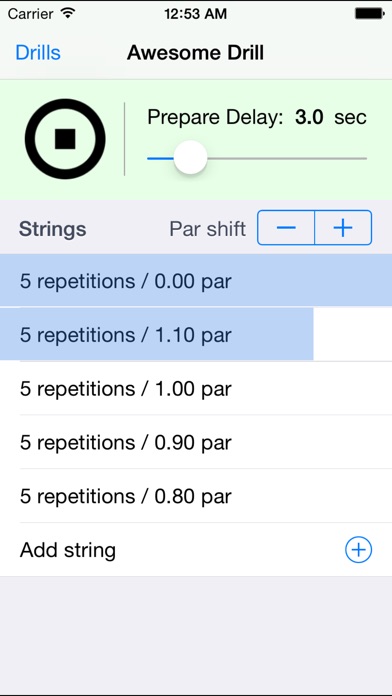Screen dimensions: 392x696
Task: Tap the battery icon in status bar
Action: (x=369, y=14)
